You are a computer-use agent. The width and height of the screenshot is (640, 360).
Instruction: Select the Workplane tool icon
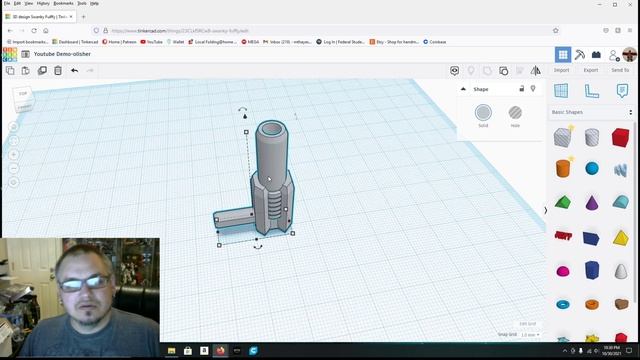561,91
